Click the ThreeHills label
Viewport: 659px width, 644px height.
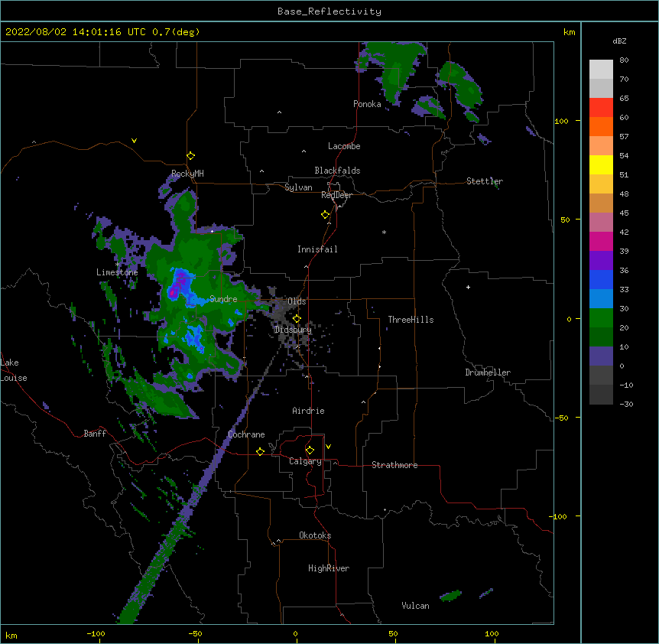(x=411, y=320)
